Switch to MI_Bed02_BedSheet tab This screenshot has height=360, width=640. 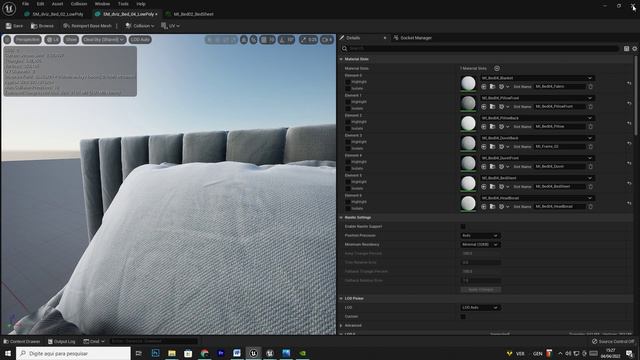click(190, 14)
